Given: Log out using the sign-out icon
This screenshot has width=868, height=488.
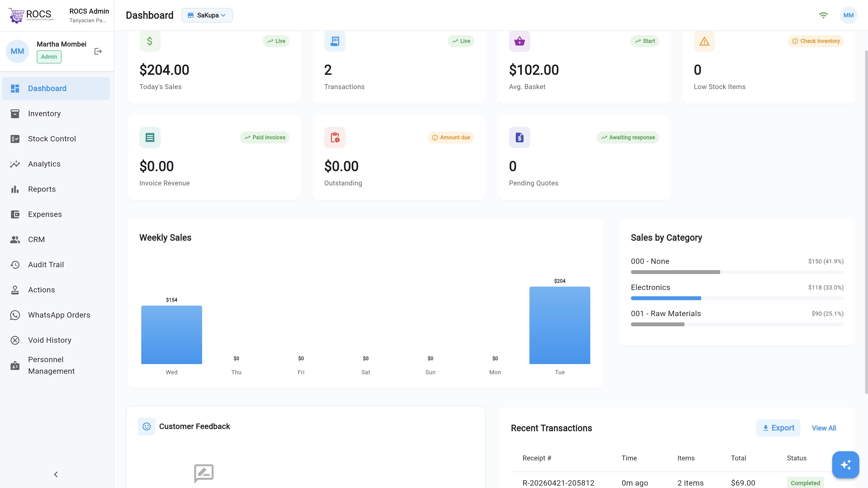Looking at the screenshot, I should tap(98, 51).
